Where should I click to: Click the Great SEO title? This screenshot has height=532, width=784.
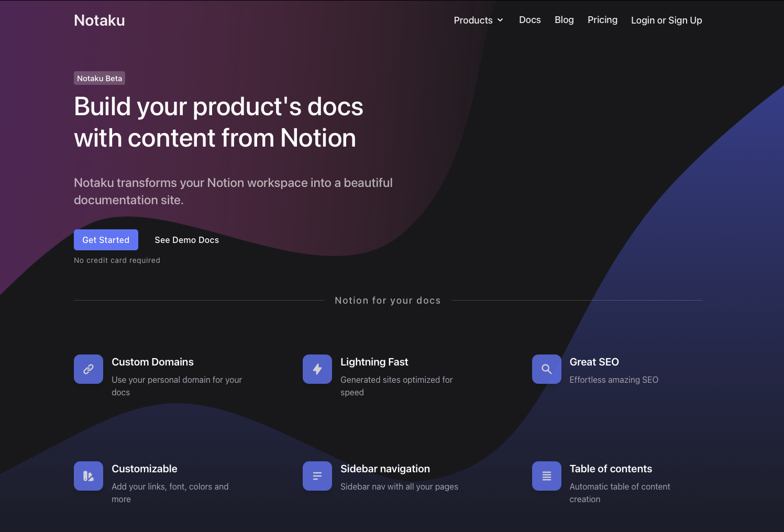click(x=594, y=362)
